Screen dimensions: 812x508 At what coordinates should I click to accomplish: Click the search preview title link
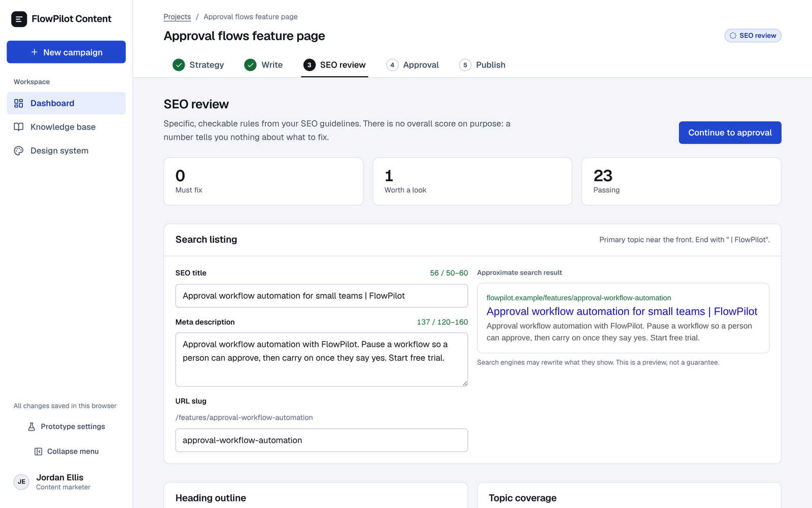[x=622, y=311]
